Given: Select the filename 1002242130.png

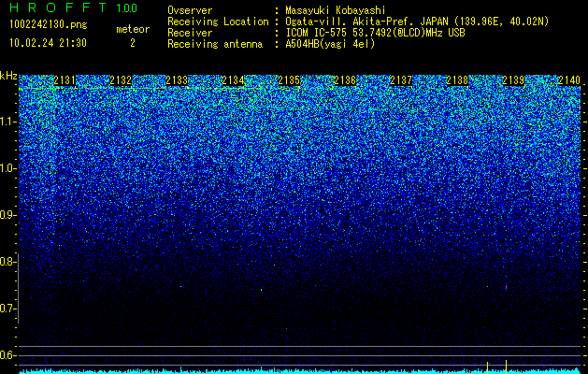Looking at the screenshot, I should (49, 25).
